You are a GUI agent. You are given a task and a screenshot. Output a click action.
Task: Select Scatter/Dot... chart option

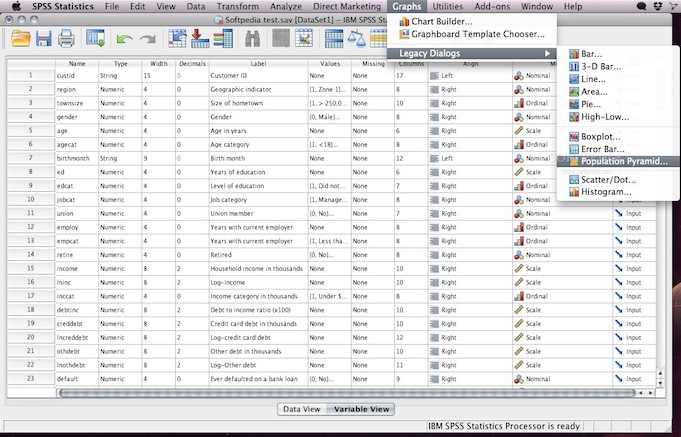point(618,179)
